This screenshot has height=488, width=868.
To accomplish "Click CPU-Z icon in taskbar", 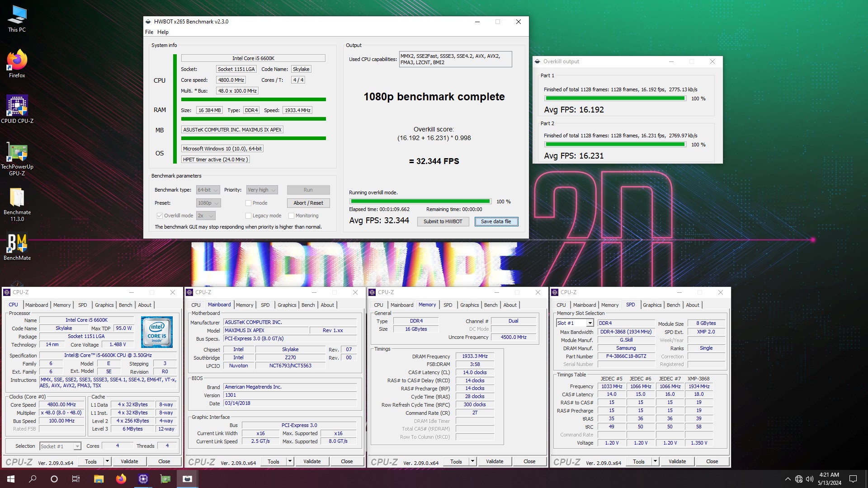I will tap(143, 479).
